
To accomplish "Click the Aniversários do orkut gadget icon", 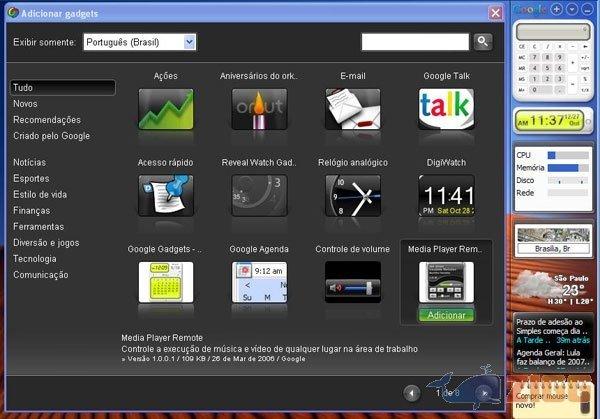I will [258, 108].
